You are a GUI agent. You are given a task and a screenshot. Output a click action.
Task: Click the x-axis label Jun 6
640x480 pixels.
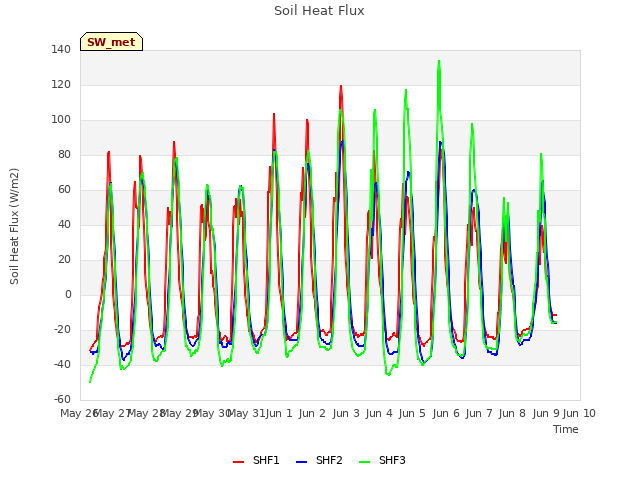click(x=446, y=414)
